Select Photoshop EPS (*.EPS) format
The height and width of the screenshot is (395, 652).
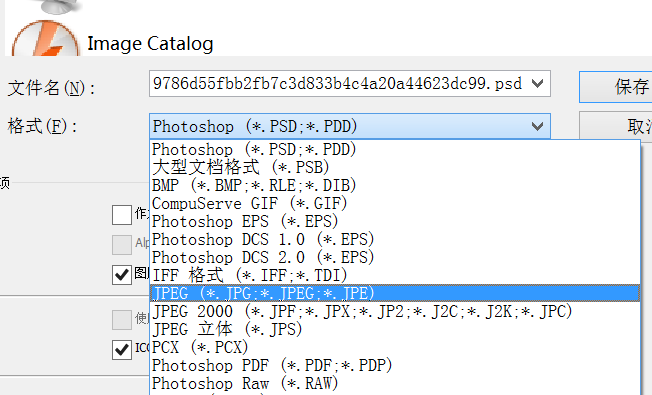click(x=395, y=221)
